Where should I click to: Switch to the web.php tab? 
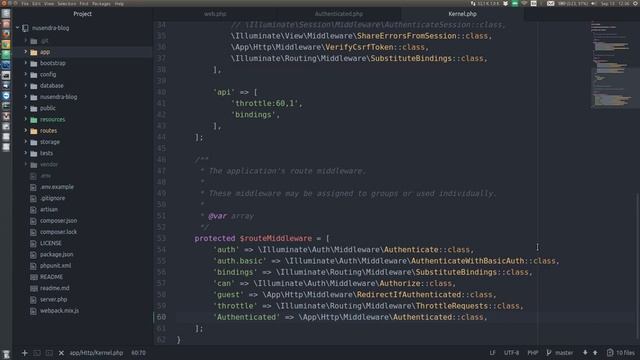click(x=215, y=14)
